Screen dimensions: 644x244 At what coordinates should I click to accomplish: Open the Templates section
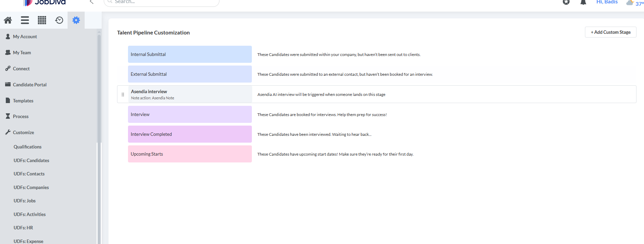pyautogui.click(x=23, y=101)
